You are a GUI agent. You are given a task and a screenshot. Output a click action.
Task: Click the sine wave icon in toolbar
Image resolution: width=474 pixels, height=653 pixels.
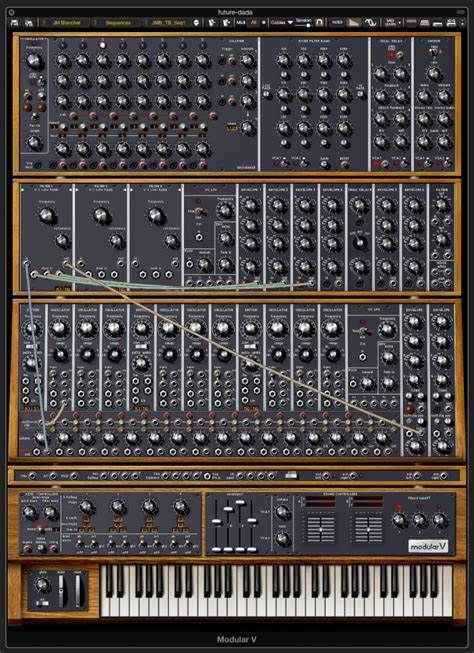pos(370,22)
